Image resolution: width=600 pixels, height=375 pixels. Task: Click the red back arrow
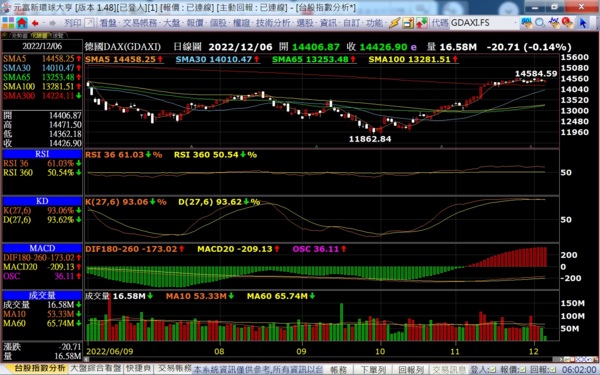[36, 23]
